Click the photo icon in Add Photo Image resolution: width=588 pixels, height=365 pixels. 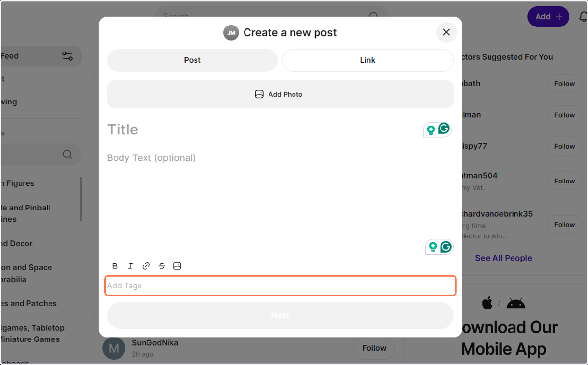coord(259,94)
